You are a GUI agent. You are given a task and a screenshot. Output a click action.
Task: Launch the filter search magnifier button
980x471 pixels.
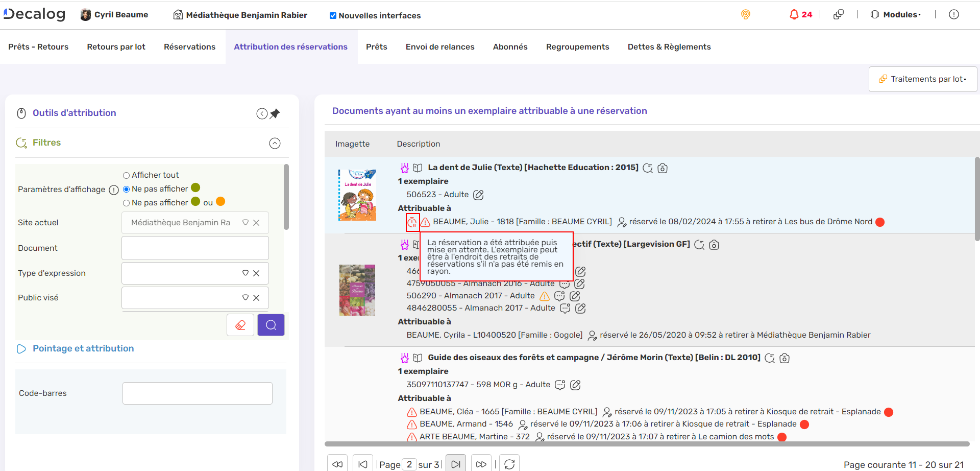tap(271, 325)
